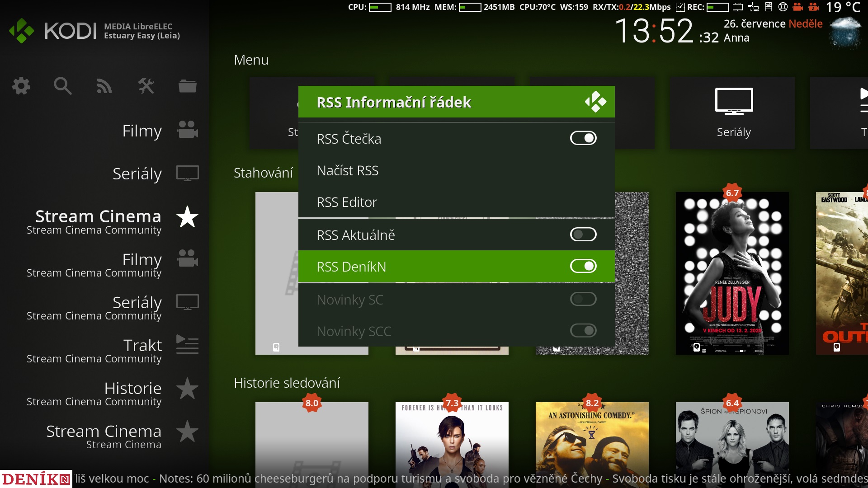This screenshot has height=488, width=868.
Task: Toggle the RSS Čtečka switch
Action: (583, 138)
